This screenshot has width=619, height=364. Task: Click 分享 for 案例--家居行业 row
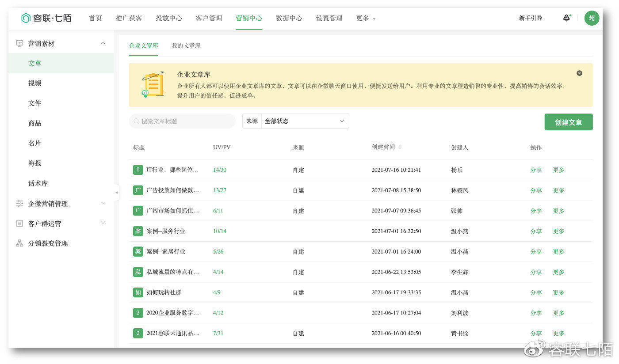(x=536, y=251)
